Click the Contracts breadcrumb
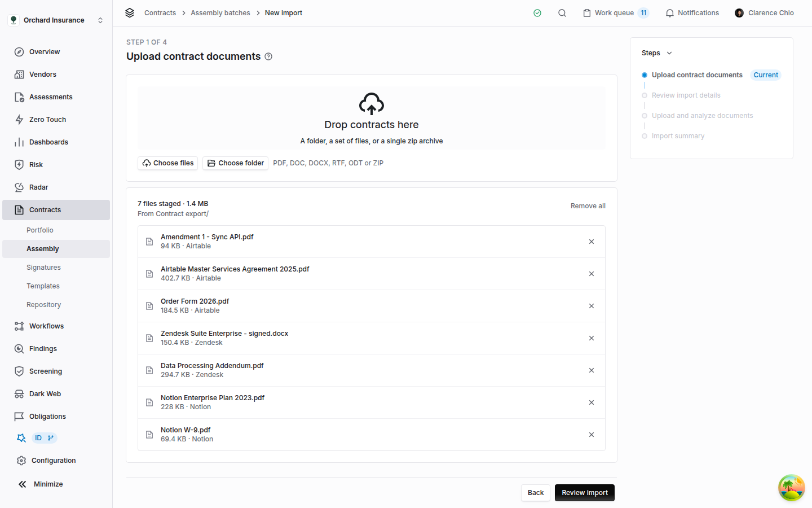This screenshot has height=508, width=812. coord(160,13)
